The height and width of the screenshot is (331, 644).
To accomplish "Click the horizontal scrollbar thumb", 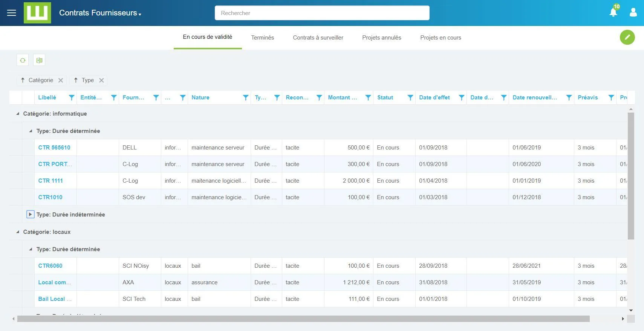I will point(303,319).
